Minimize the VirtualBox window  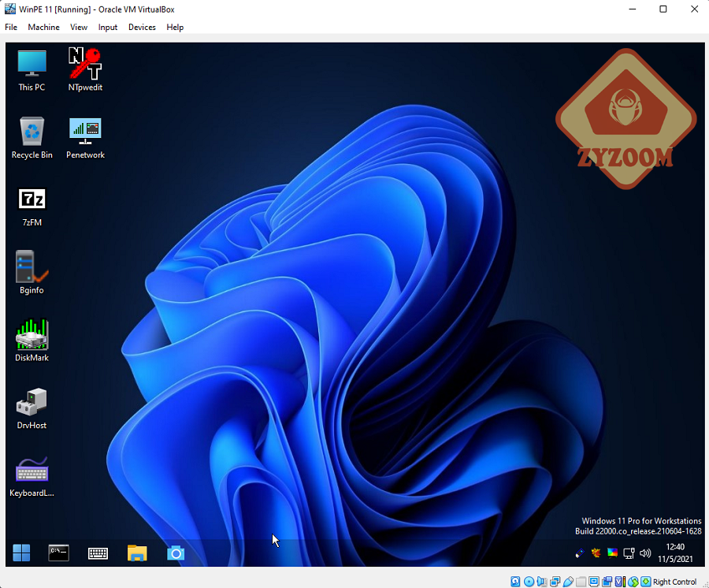point(633,9)
